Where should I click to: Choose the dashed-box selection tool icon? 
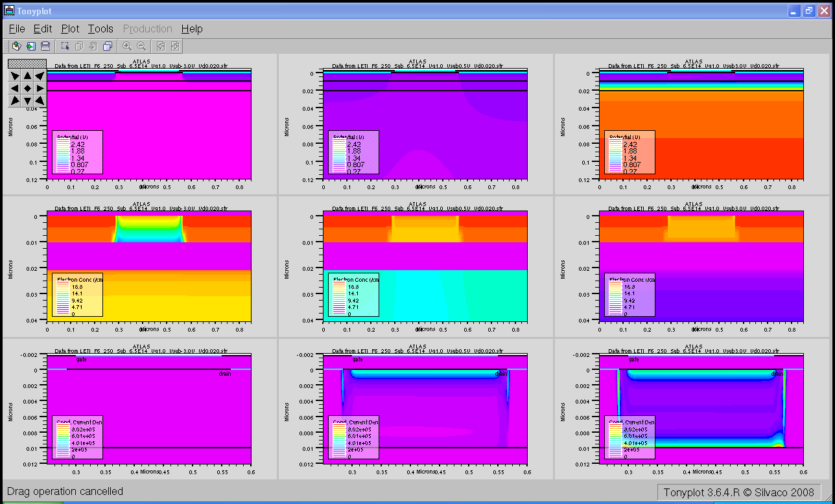[65, 46]
